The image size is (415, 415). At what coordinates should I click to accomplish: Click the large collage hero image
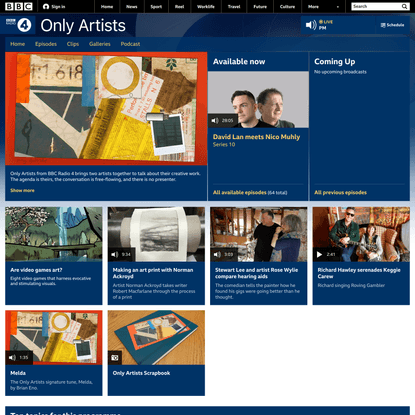pos(106,109)
